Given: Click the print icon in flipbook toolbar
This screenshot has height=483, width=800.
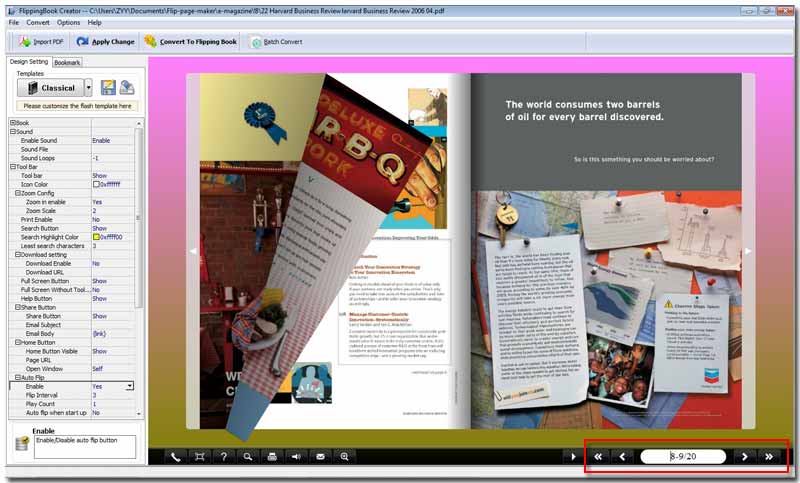Looking at the screenshot, I should click(x=272, y=456).
